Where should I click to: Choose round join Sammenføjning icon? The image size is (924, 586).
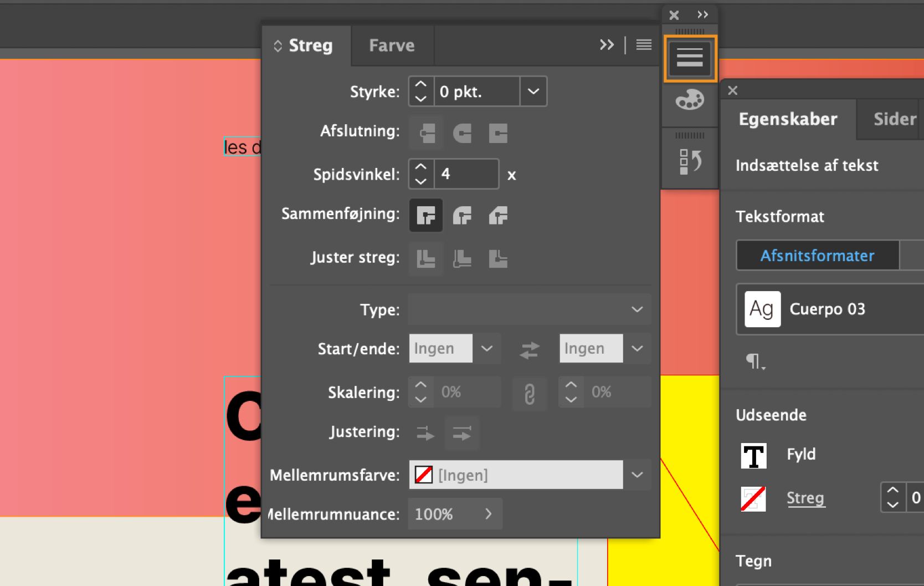pyautogui.click(x=462, y=215)
